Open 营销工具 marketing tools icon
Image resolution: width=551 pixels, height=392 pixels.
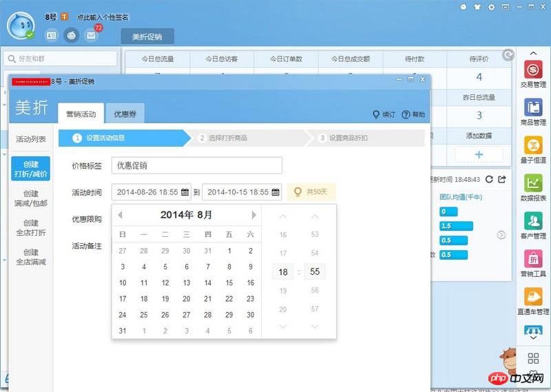click(533, 259)
